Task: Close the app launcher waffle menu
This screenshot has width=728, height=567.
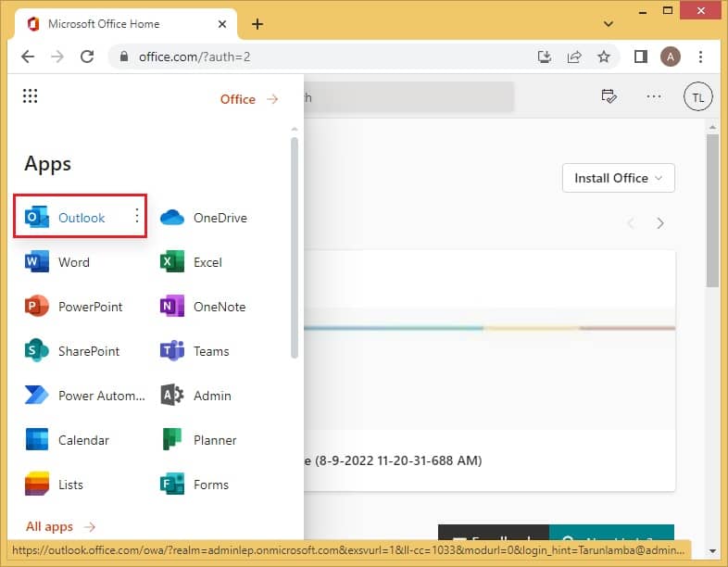Action: (x=31, y=96)
